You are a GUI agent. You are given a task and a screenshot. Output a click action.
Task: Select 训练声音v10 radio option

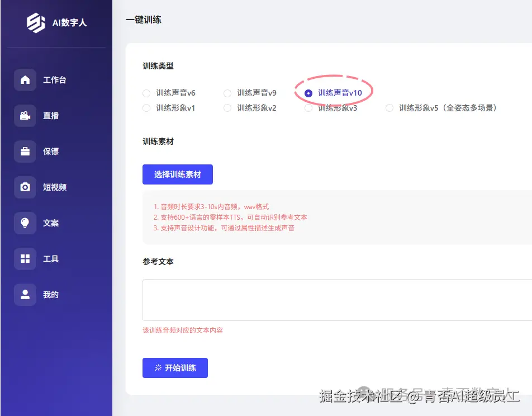coord(308,93)
